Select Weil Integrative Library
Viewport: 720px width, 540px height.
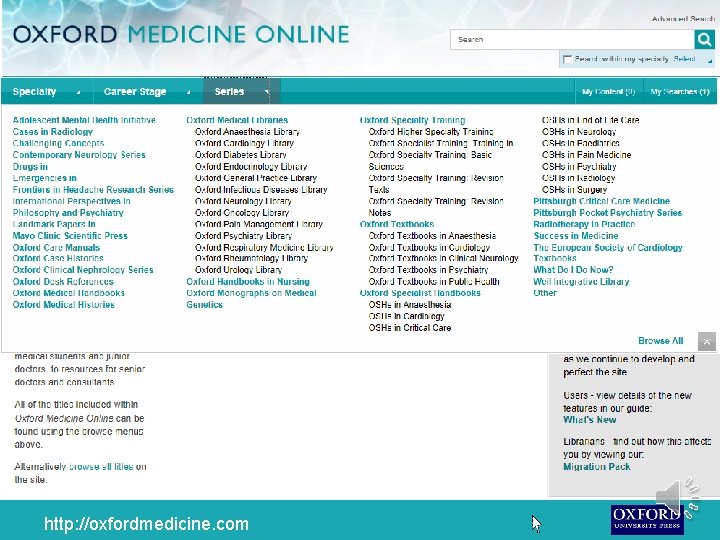pyautogui.click(x=581, y=281)
